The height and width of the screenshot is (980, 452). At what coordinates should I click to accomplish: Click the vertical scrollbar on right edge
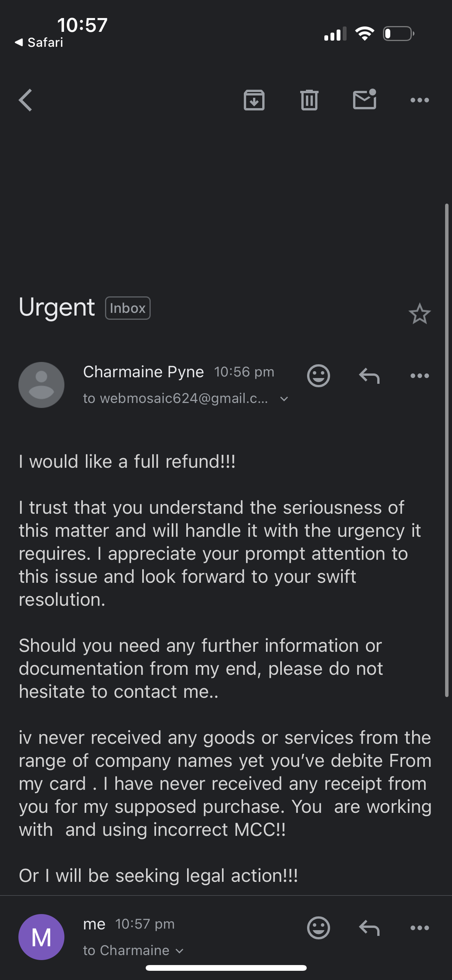pos(446,451)
